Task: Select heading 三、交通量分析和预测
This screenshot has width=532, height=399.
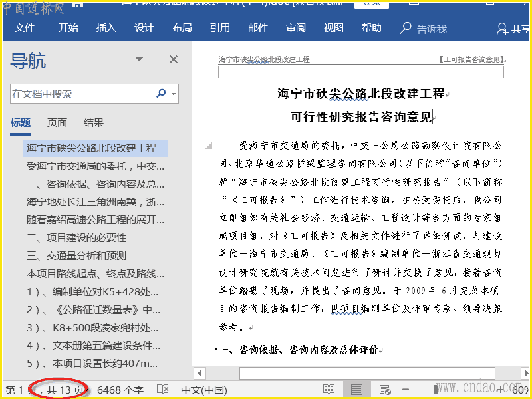Action: pyautogui.click(x=76, y=256)
